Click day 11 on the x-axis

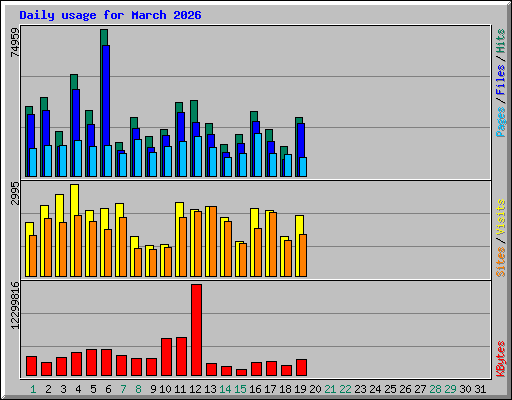[180, 389]
